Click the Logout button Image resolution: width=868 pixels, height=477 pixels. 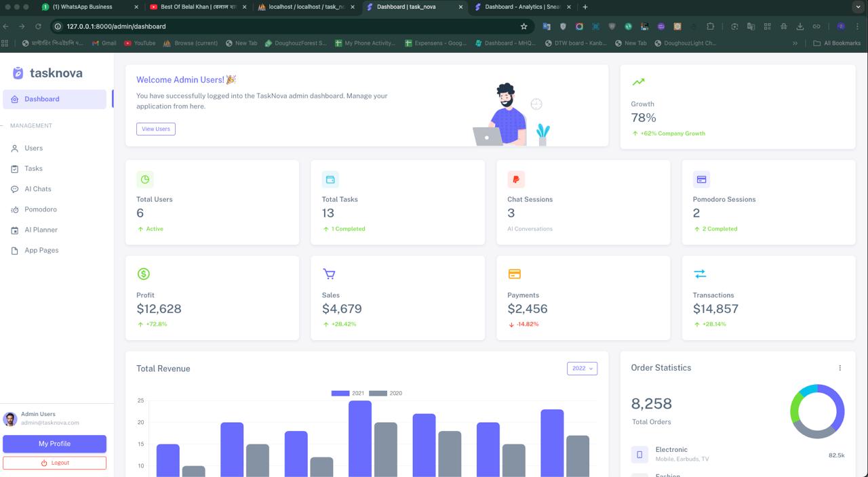pyautogui.click(x=54, y=463)
